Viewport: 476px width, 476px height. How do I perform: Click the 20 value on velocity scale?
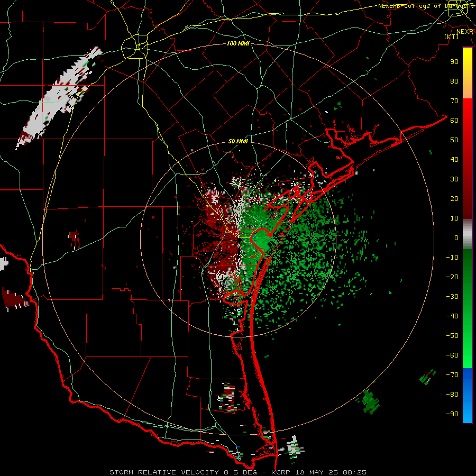pos(454,198)
